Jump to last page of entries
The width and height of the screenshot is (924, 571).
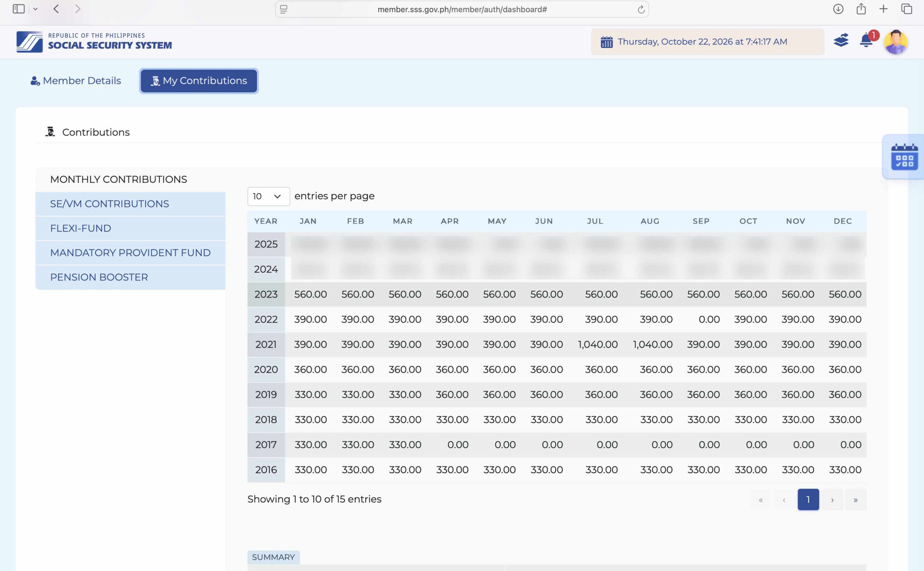coord(856,499)
